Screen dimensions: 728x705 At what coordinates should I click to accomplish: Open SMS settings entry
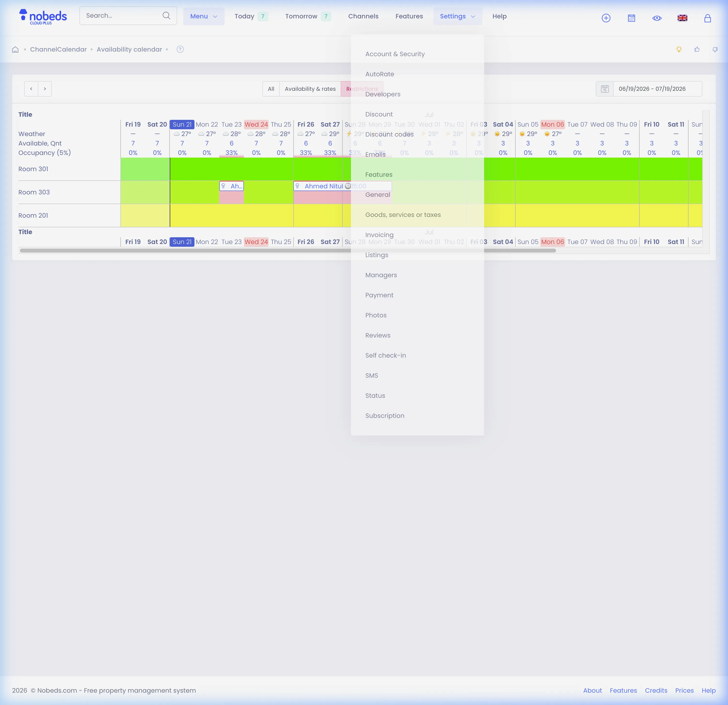(x=372, y=375)
